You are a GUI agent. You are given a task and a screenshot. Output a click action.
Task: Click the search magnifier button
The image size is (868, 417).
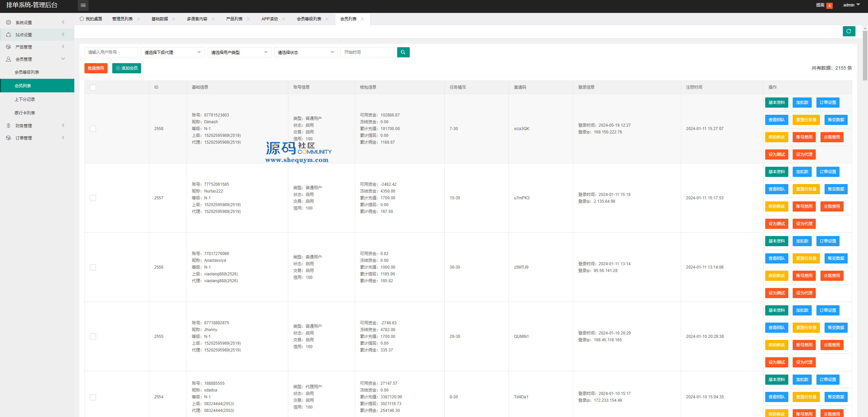tap(403, 52)
